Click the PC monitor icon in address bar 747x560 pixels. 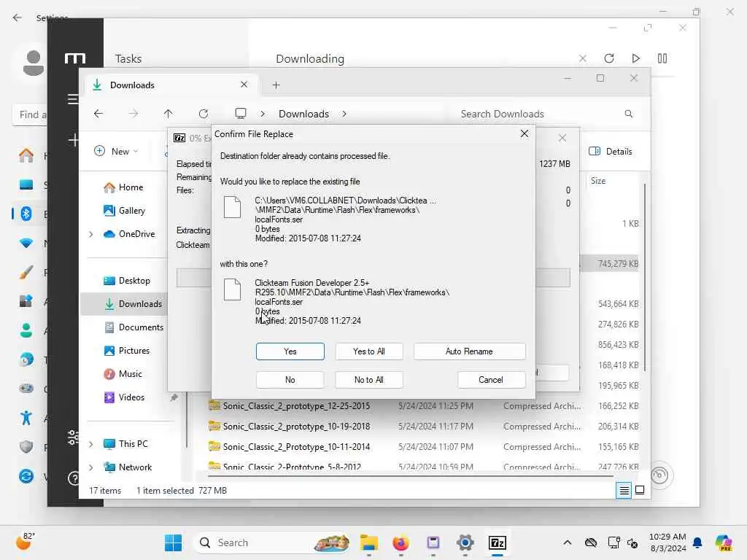coord(241,113)
